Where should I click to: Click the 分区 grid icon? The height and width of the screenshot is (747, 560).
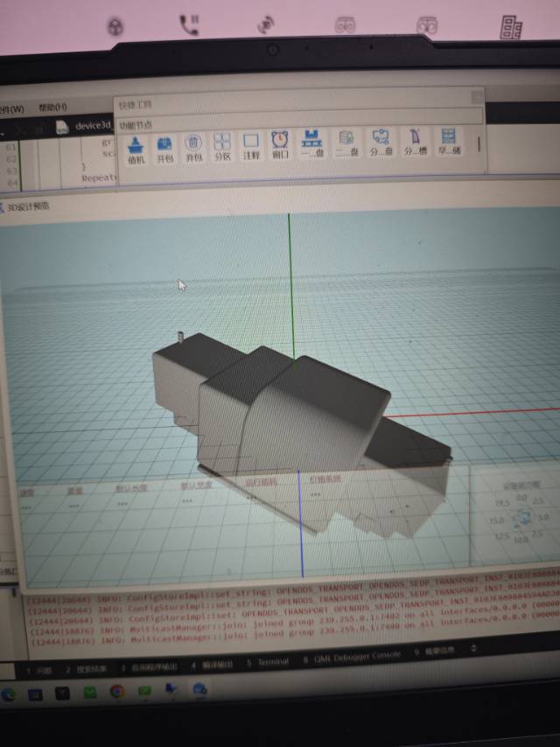tap(222, 145)
